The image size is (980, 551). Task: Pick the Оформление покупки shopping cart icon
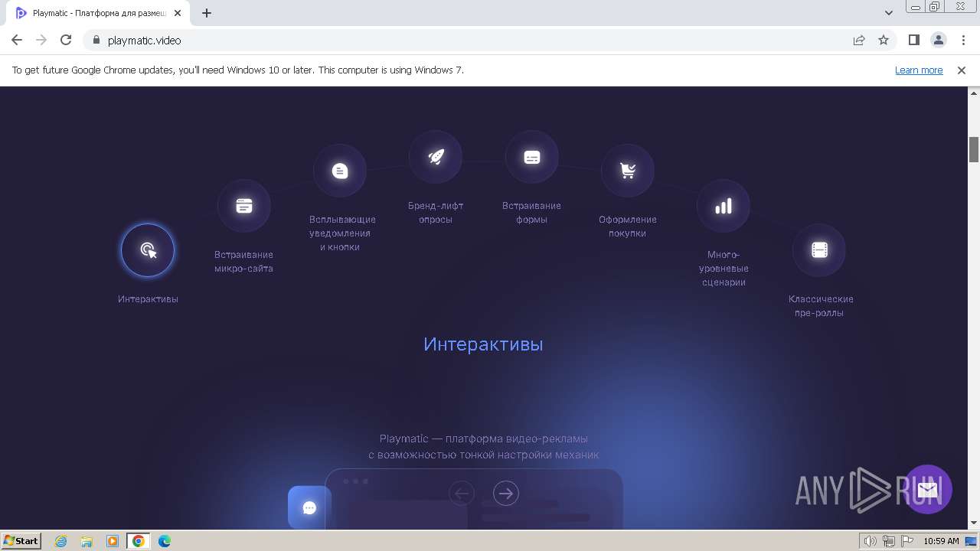[628, 171]
